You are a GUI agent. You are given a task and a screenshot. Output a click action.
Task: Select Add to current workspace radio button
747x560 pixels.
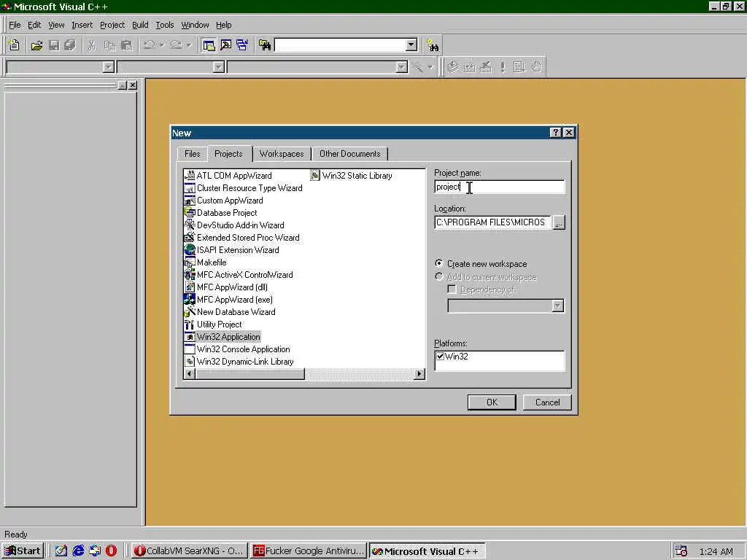click(438, 276)
